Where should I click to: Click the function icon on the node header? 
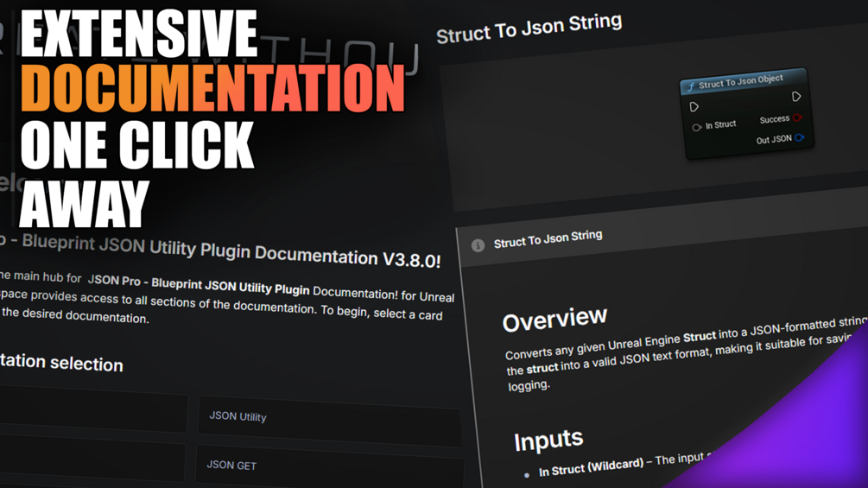691,86
